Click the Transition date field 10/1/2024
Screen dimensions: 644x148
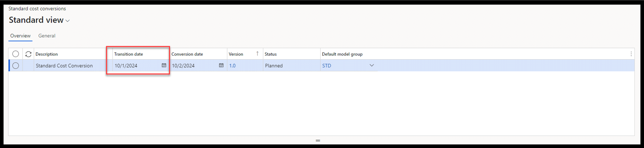(135, 66)
